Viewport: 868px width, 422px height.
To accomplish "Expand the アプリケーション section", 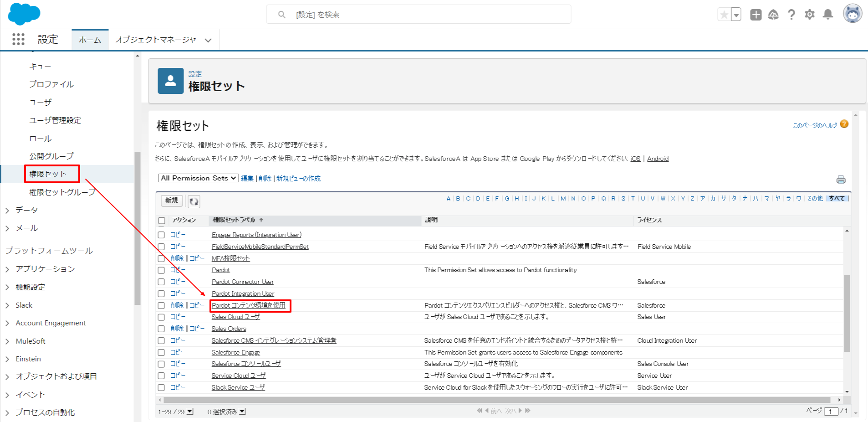I will coord(7,269).
